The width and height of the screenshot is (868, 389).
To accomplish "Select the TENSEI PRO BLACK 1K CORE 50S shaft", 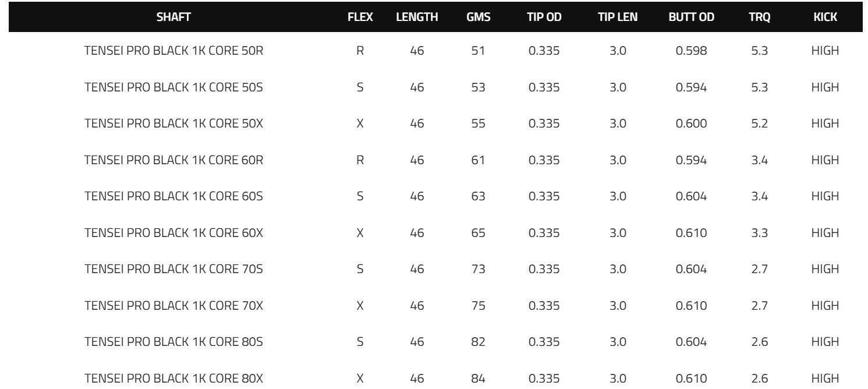I will pyautogui.click(x=173, y=87).
